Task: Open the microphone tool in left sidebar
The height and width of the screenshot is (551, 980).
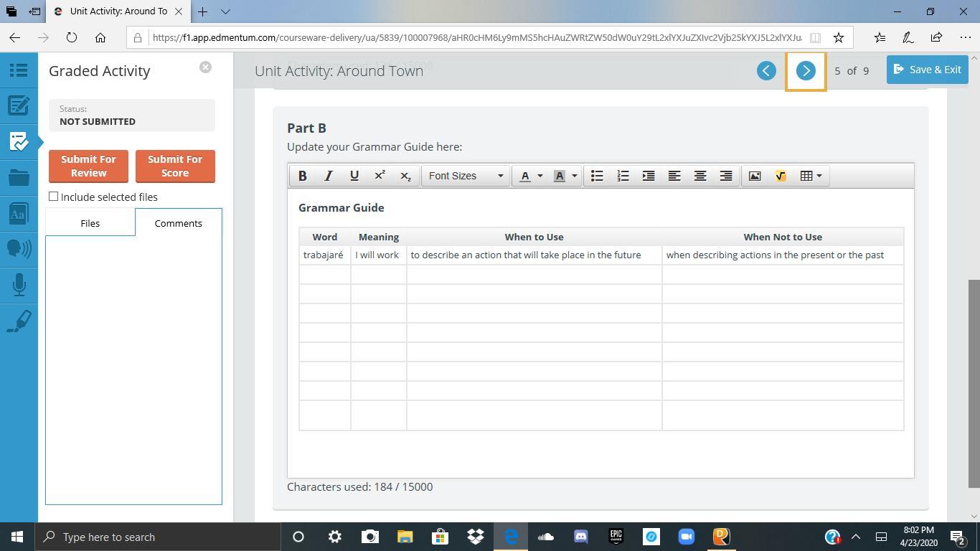Action: (19, 285)
